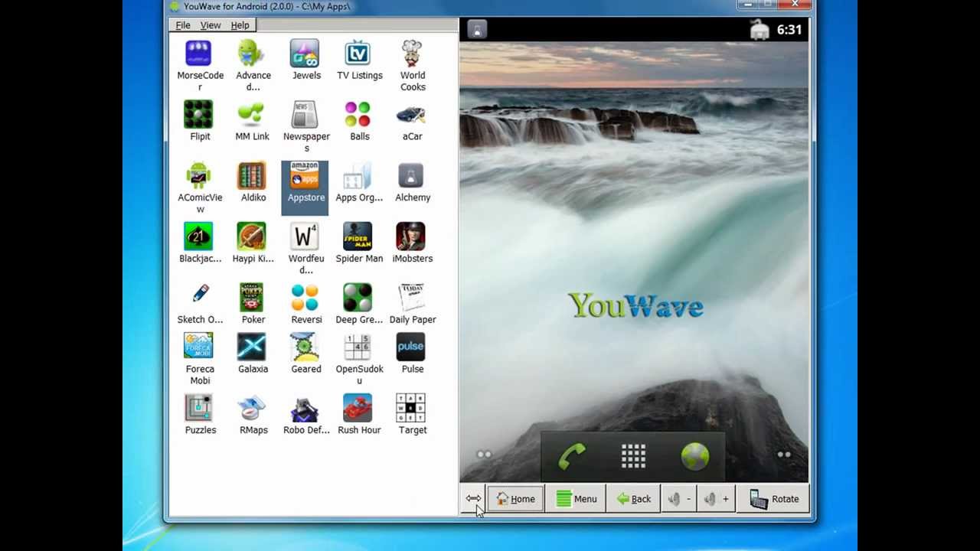Open the Foreca Mobi weather app
The image size is (980, 551).
point(198,347)
